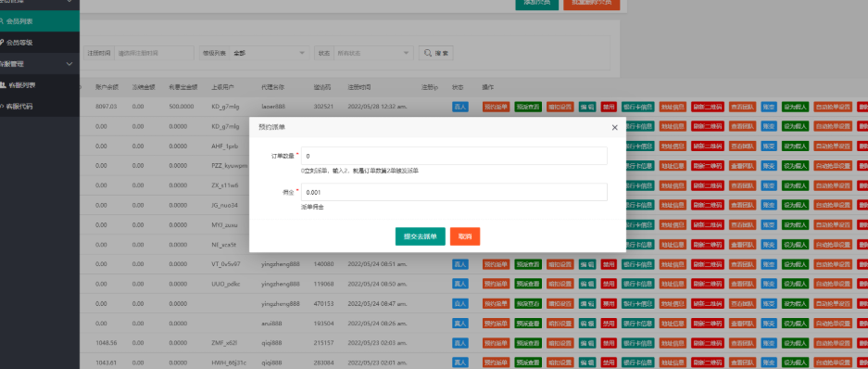Click the 真人 badge in the laoer888 row

pyautogui.click(x=460, y=108)
